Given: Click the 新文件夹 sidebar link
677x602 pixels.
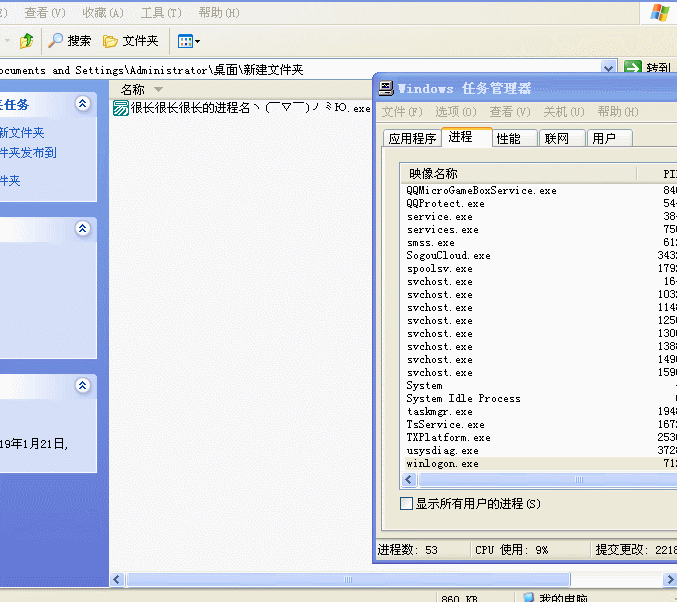Looking at the screenshot, I should 22,133.
